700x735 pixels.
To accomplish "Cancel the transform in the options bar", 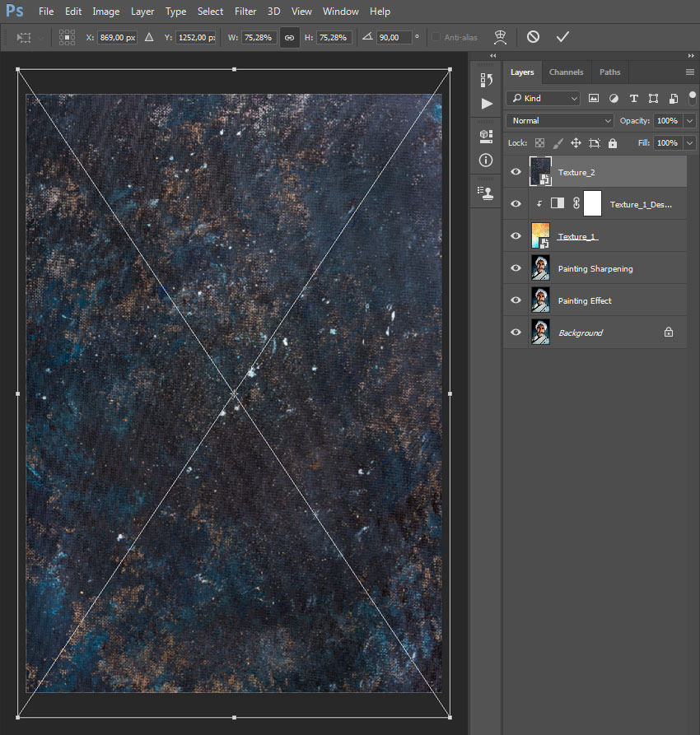I will (534, 37).
